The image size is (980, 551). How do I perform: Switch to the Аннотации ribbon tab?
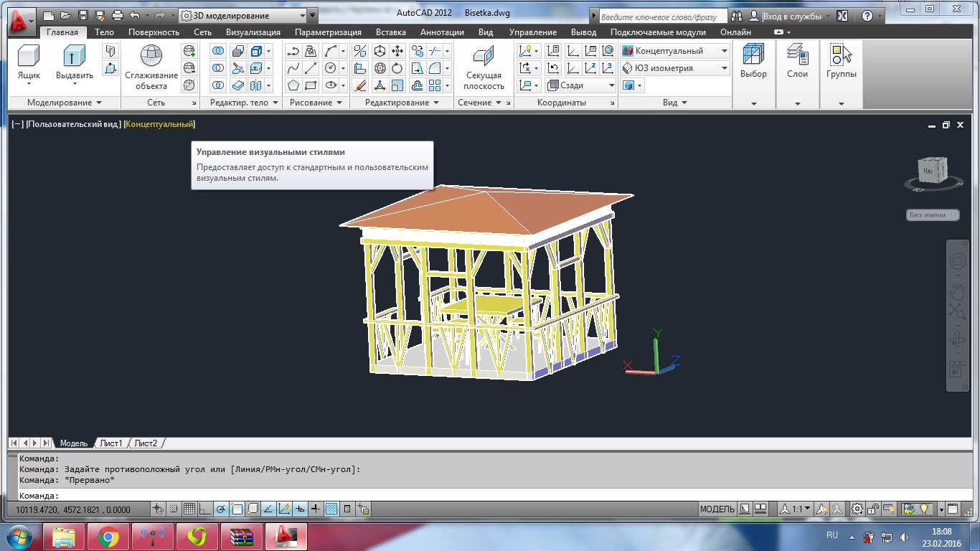coord(443,32)
